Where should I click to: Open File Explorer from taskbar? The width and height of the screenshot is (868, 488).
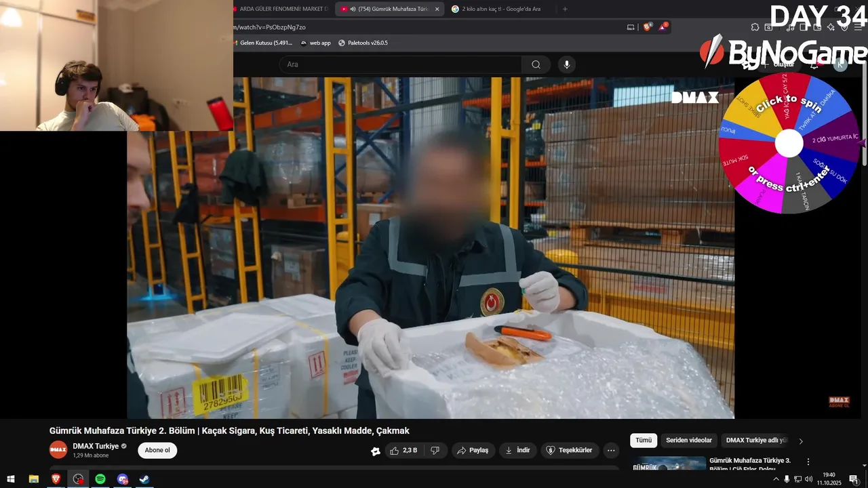[x=34, y=479]
